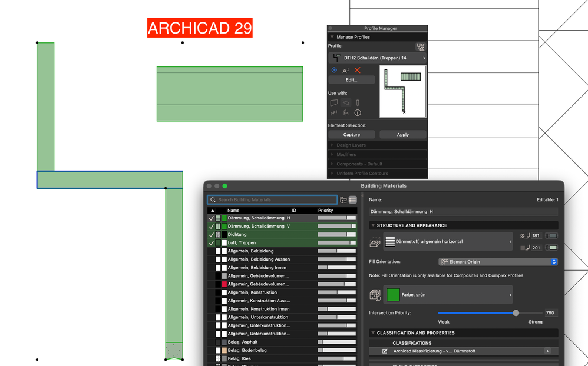The width and height of the screenshot is (588, 366).
Task: Switch to list view in Building Materials
Action: click(352, 200)
